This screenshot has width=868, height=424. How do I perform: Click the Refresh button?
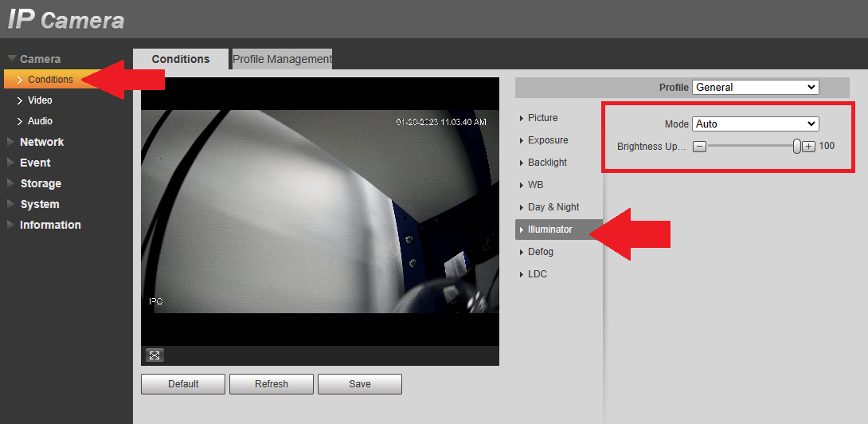pos(272,384)
